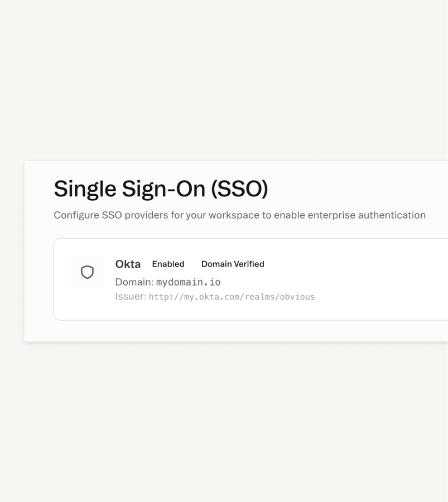Screen dimensions: 448x502
Task: Click the "Domain:" field label
Action: (134, 282)
